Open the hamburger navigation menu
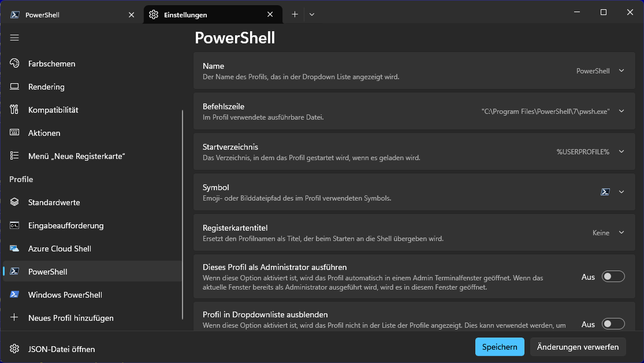The width and height of the screenshot is (644, 363). coord(14,38)
